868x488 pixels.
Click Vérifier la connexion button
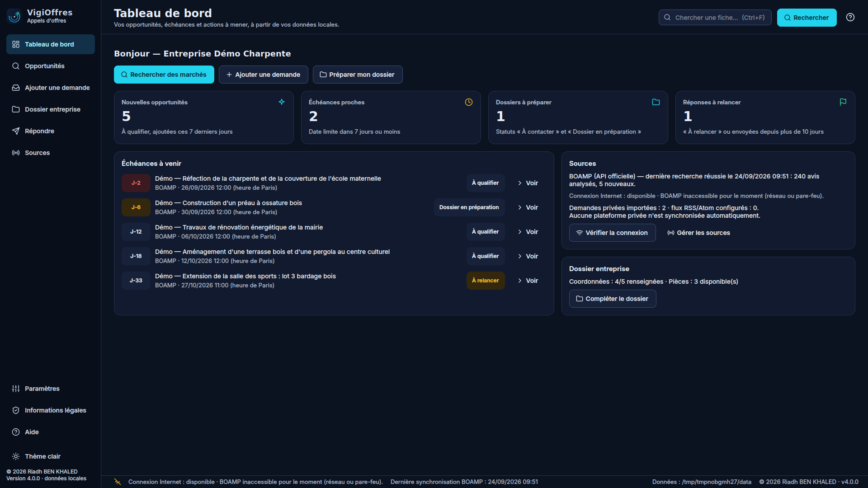(x=613, y=233)
